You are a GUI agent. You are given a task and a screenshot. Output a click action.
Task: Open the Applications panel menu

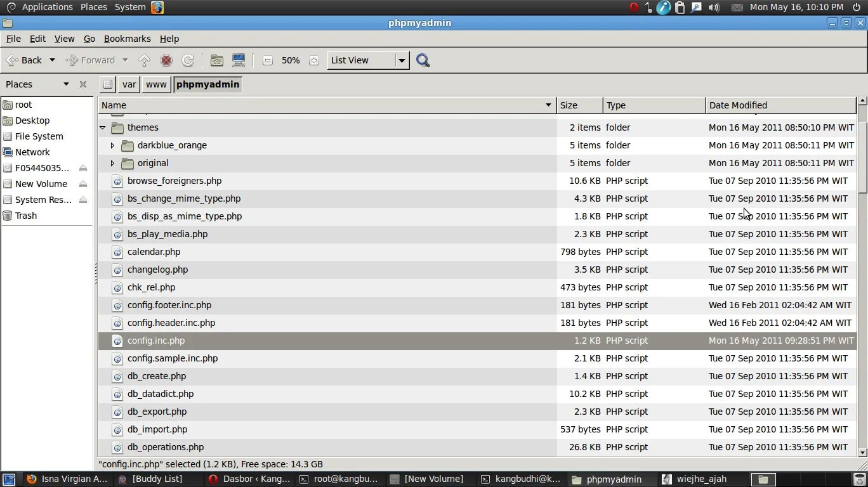tap(48, 7)
